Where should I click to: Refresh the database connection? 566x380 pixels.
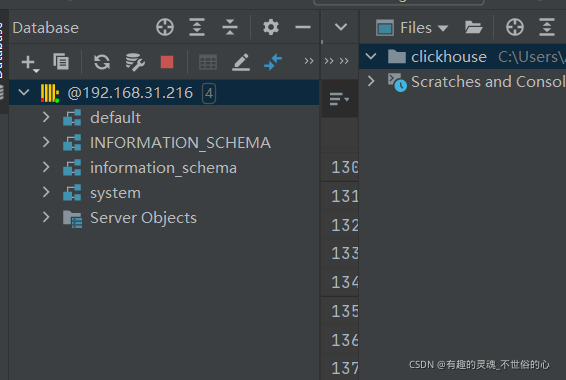tap(102, 62)
